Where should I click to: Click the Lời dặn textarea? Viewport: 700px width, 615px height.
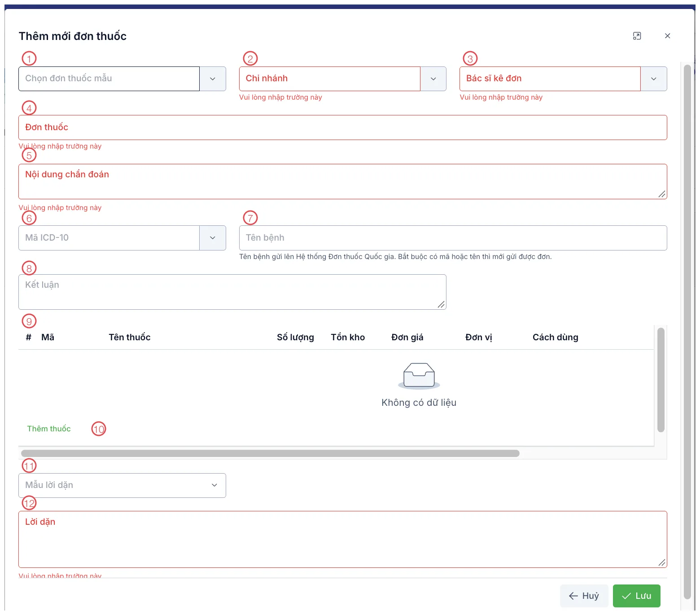point(343,539)
